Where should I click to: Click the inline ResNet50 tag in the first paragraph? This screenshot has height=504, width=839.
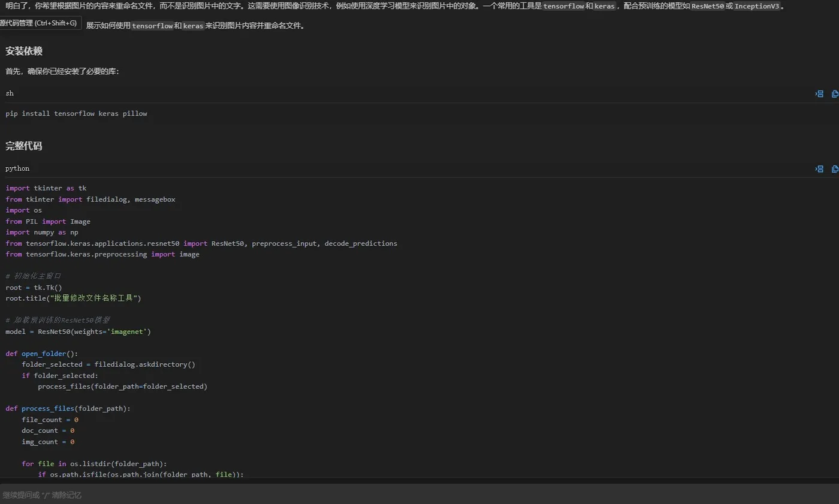coord(708,7)
